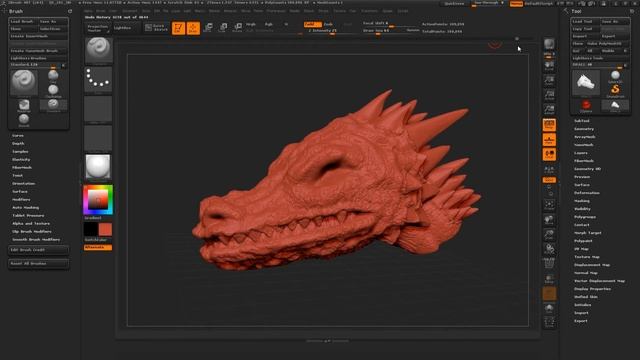Select the Sphere3D tool icon
The width and height of the screenshot is (640, 360).
pos(615,76)
